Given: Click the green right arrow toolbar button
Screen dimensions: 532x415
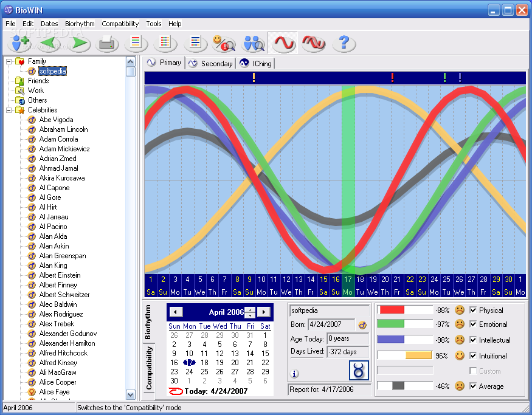Looking at the screenshot, I should click(78, 43).
